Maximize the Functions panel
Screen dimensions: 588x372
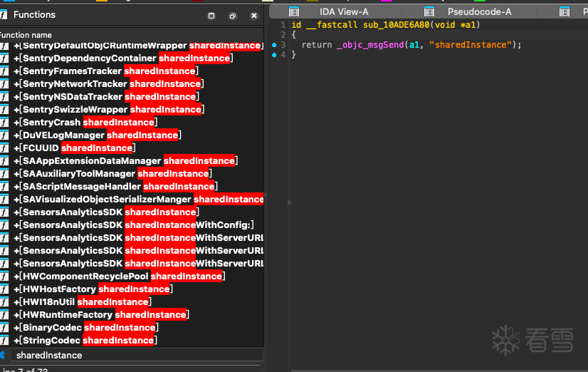click(211, 16)
